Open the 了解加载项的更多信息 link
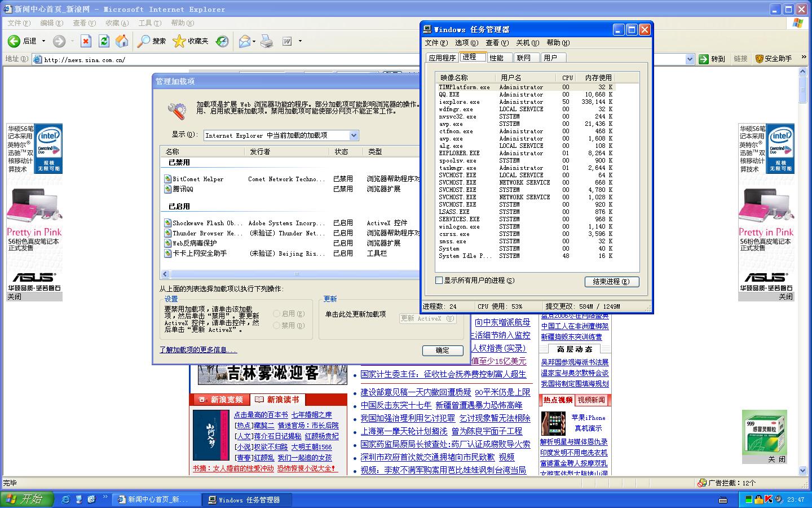Viewport: 812px width, 508px height. point(198,350)
